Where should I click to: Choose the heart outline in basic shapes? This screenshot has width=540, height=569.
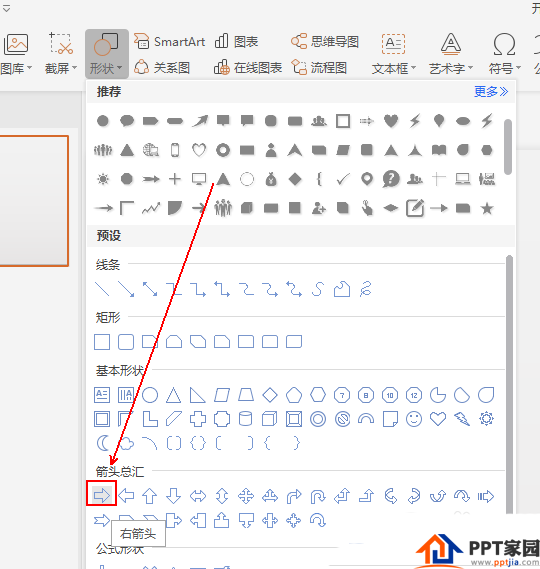coord(438,419)
